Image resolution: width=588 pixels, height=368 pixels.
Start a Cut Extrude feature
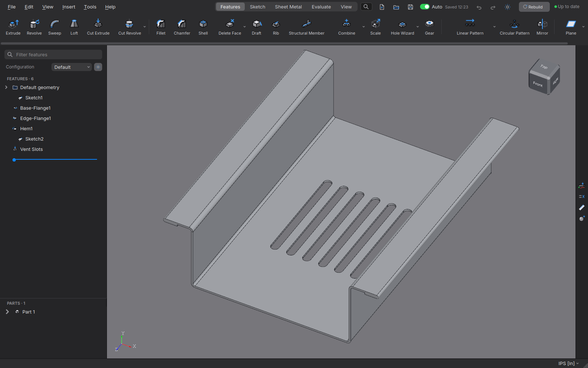pyautogui.click(x=98, y=27)
